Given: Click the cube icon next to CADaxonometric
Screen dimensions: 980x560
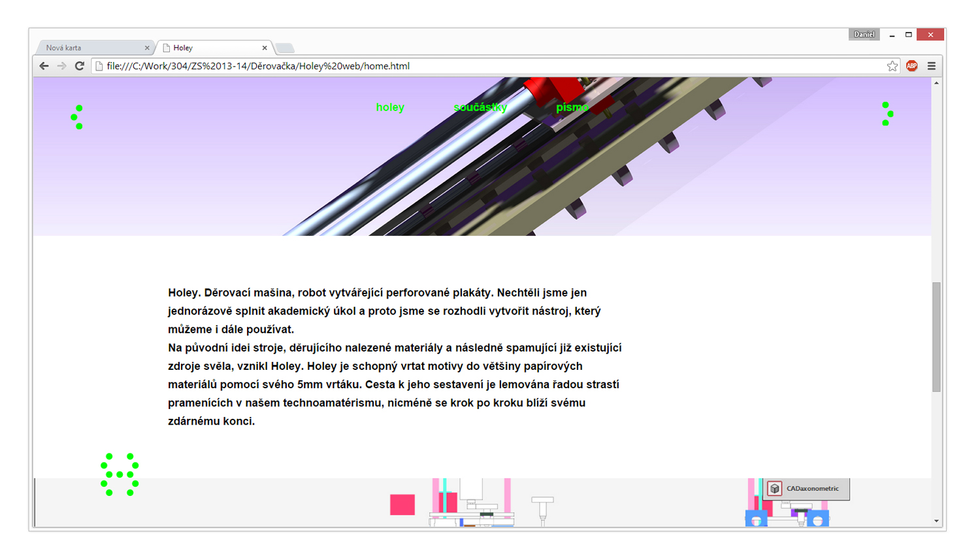Looking at the screenshot, I should pos(774,489).
